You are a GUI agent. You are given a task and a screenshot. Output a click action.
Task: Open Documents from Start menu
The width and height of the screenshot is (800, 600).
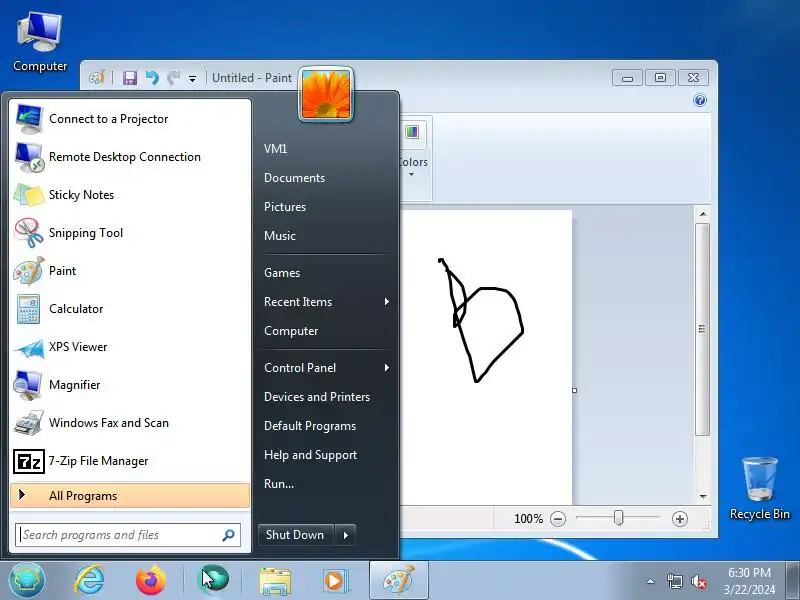click(x=294, y=178)
